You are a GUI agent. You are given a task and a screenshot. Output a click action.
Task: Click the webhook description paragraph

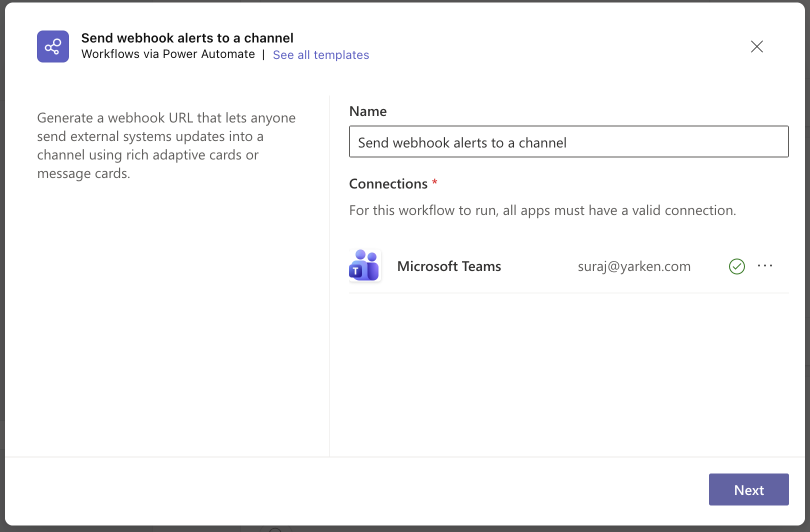click(x=166, y=145)
